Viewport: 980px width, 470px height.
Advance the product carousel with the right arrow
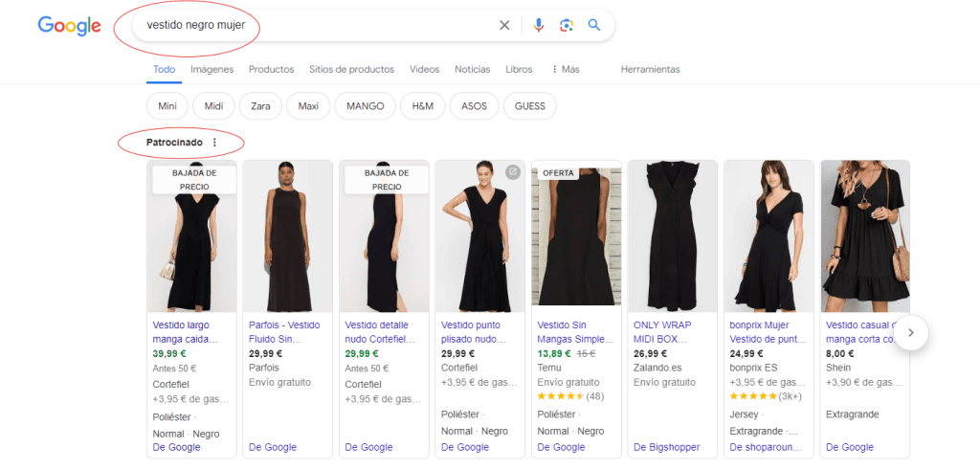click(911, 332)
